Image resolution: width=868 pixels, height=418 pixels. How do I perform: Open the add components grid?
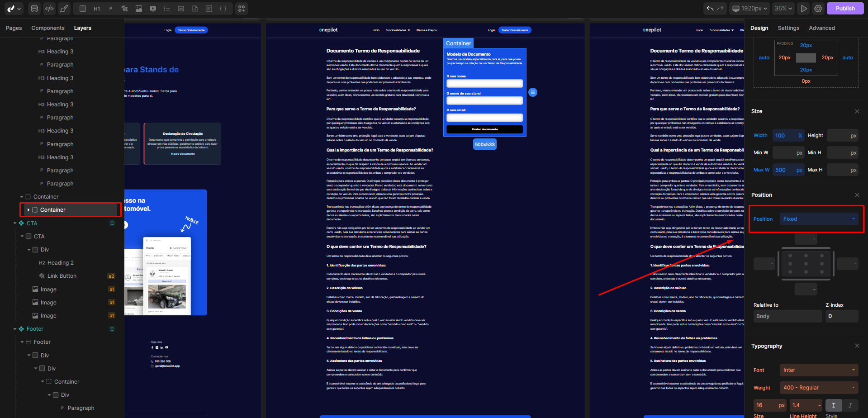(x=242, y=9)
